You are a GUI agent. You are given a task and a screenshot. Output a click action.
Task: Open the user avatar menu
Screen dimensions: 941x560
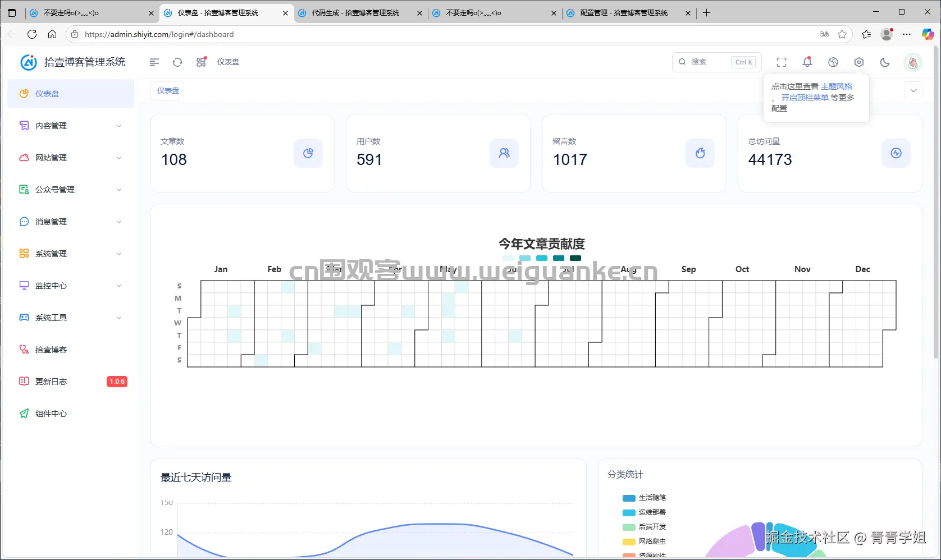pos(913,62)
